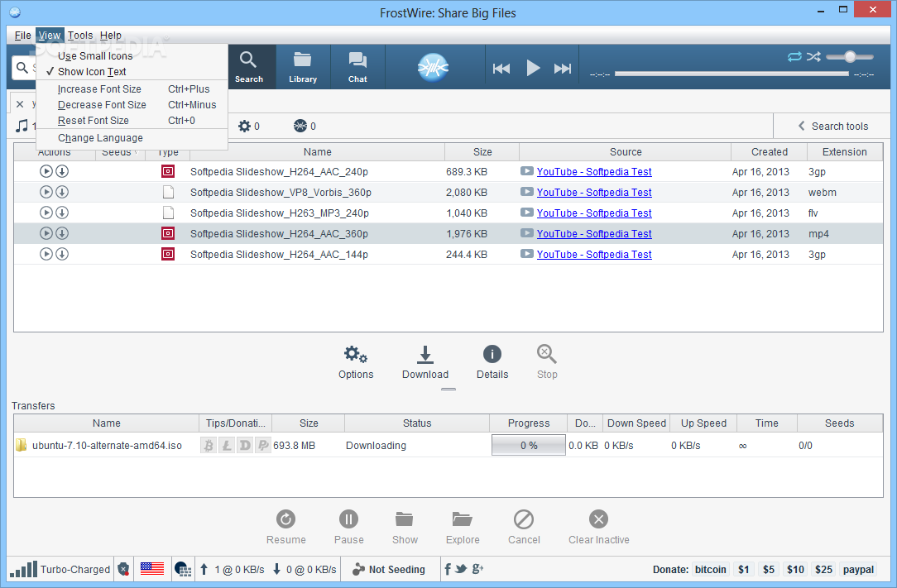Open the Search tab in toolbar
This screenshot has height=588, width=897.
point(248,67)
